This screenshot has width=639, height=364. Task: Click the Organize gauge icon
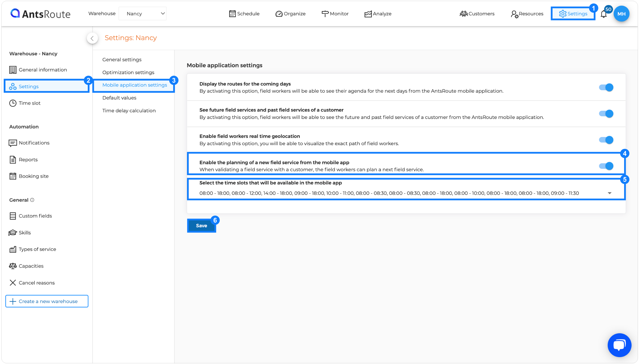279,14
